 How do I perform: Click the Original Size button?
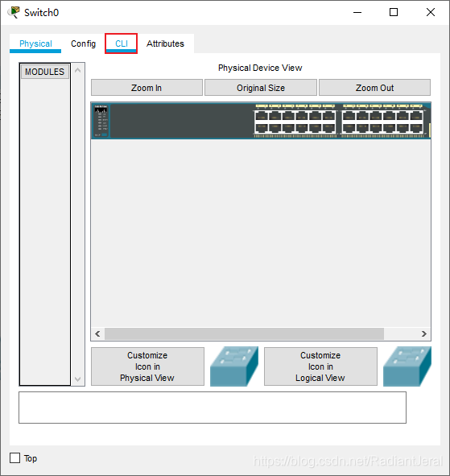[x=261, y=88]
